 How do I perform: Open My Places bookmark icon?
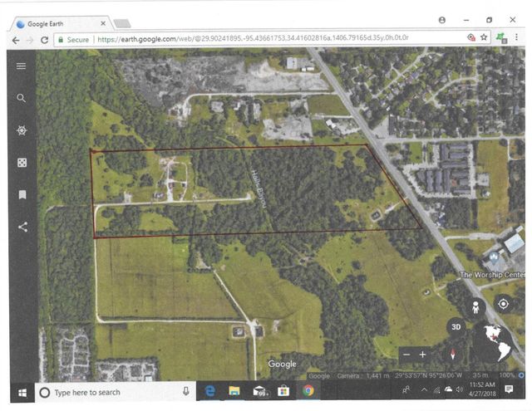point(22,194)
